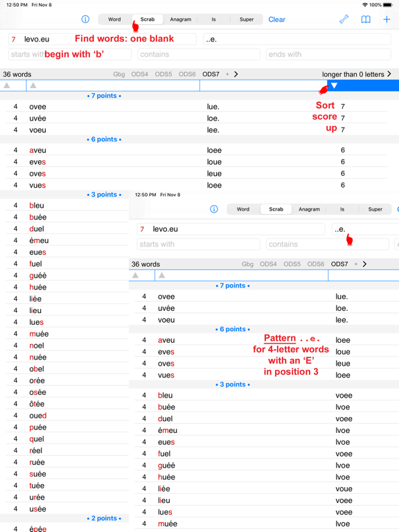Select the ODS5 dictionary option
Image resolution: width=399 pixels, height=532 pixels.
tap(163, 74)
